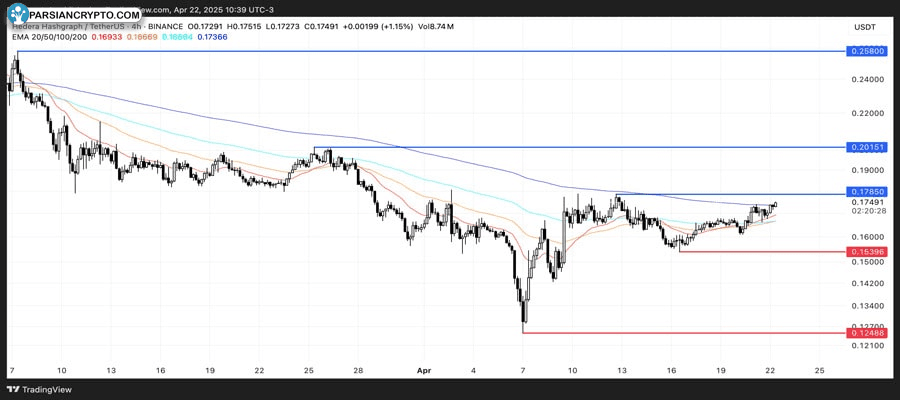The image size is (900, 400).
Task: Click the orange EMA value 0.16669
Action: pyautogui.click(x=141, y=37)
